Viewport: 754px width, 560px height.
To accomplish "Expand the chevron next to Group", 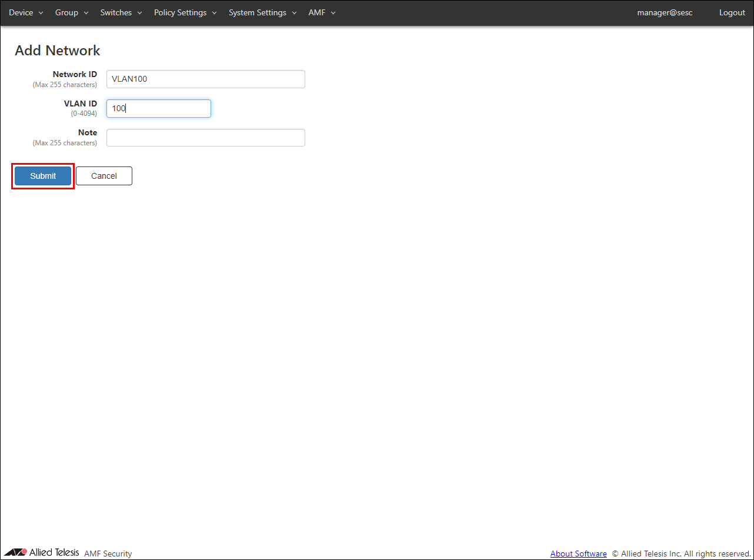I will click(x=86, y=13).
